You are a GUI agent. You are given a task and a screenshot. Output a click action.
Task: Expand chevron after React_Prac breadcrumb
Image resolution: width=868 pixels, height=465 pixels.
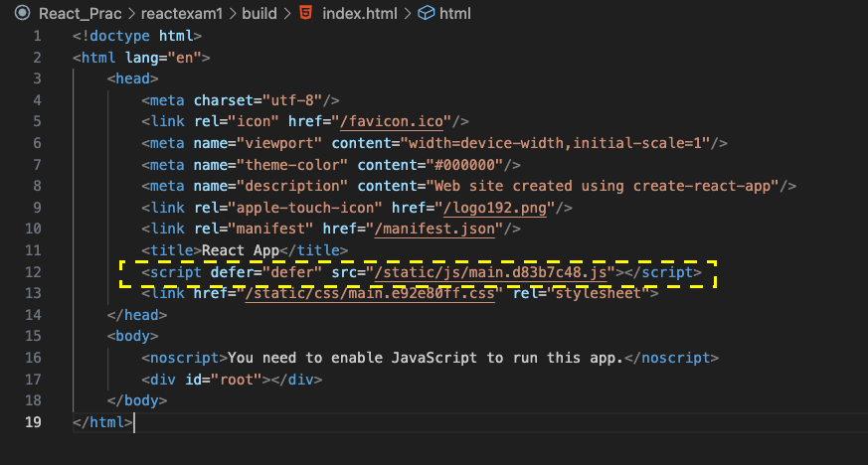[x=132, y=13]
